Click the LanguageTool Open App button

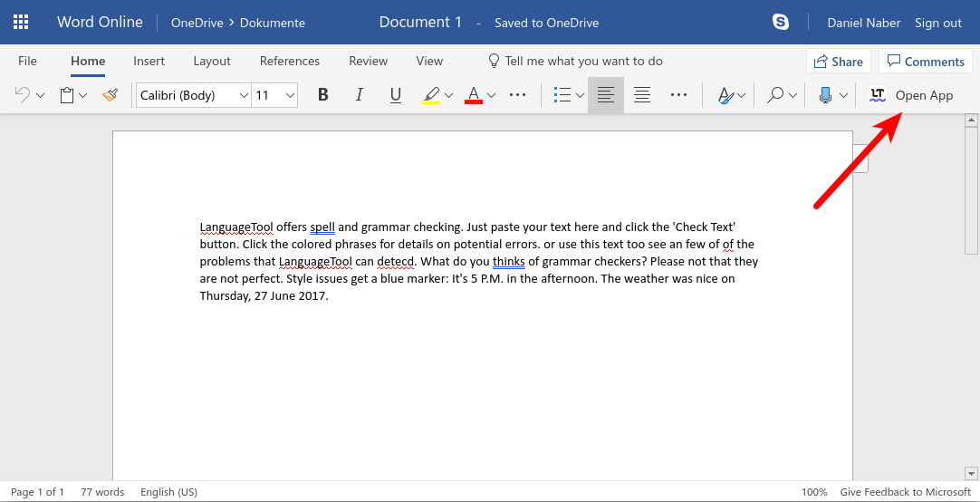point(911,95)
